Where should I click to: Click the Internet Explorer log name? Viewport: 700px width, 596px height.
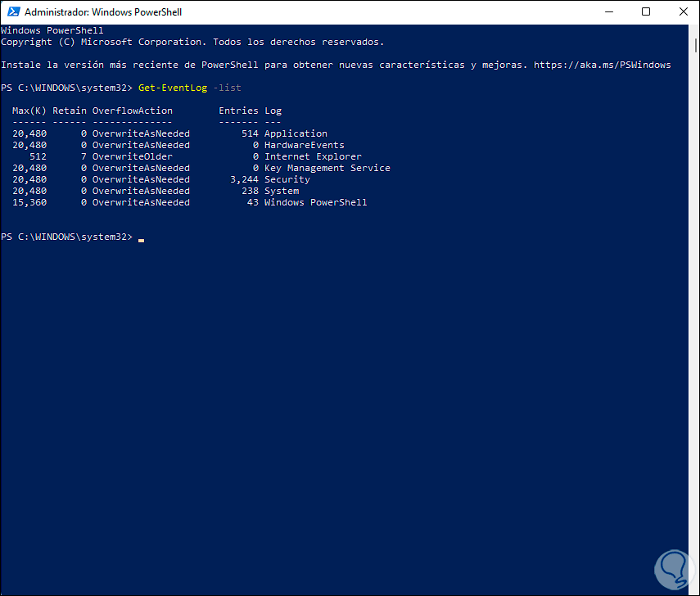click(x=313, y=156)
